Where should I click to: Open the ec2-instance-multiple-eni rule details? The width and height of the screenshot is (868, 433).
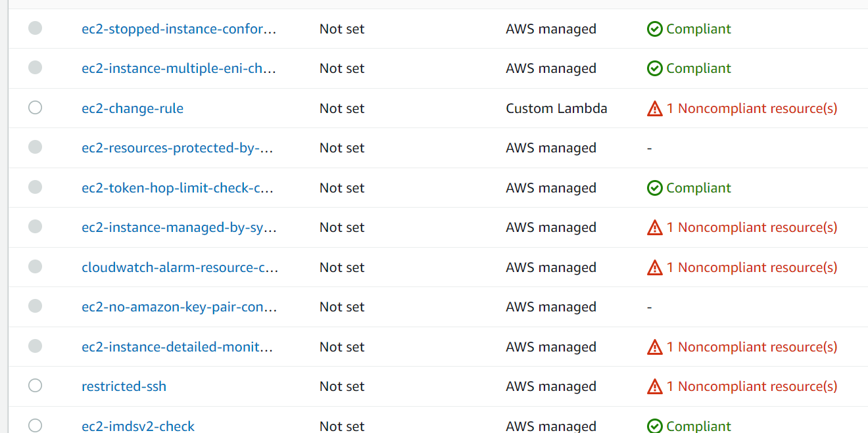click(179, 68)
